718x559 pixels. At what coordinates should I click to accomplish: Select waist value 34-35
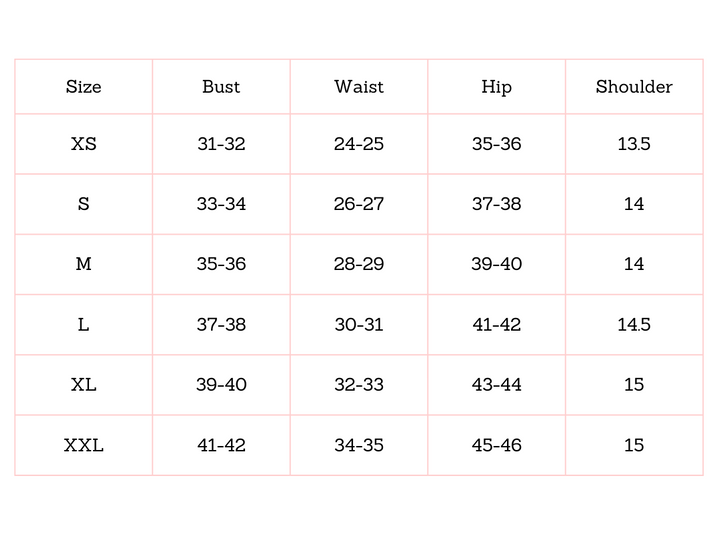[359, 445]
